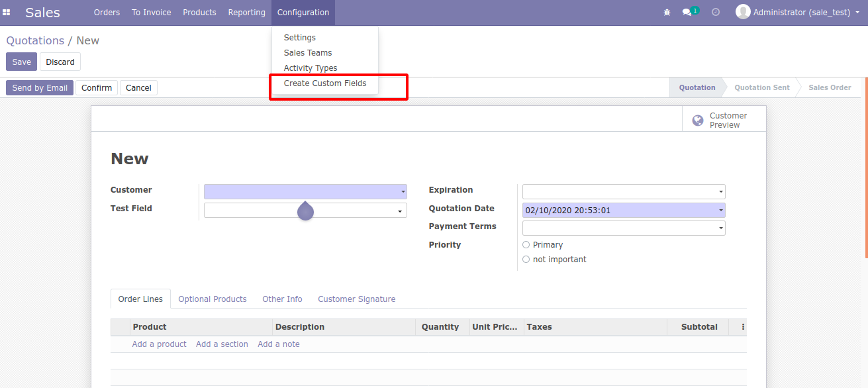
Task: Go back to Quotations breadcrumb
Action: point(35,40)
